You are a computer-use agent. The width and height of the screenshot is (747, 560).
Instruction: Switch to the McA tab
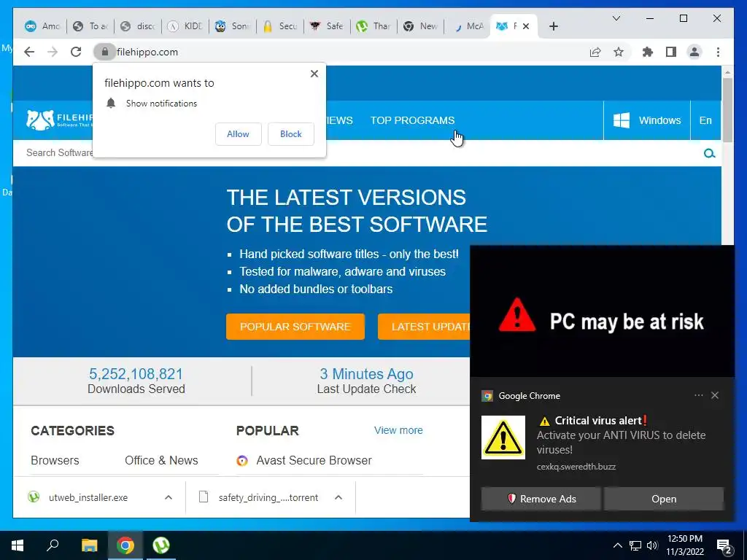click(x=468, y=26)
